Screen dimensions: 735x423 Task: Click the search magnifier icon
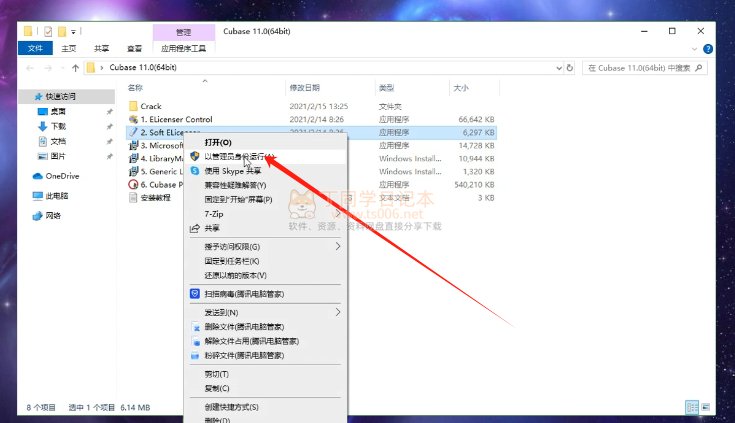click(698, 68)
